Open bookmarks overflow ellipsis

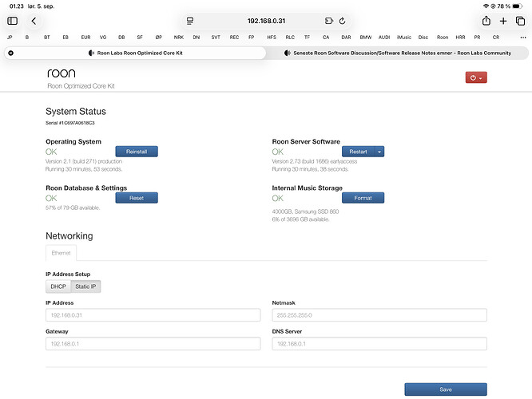[523, 38]
